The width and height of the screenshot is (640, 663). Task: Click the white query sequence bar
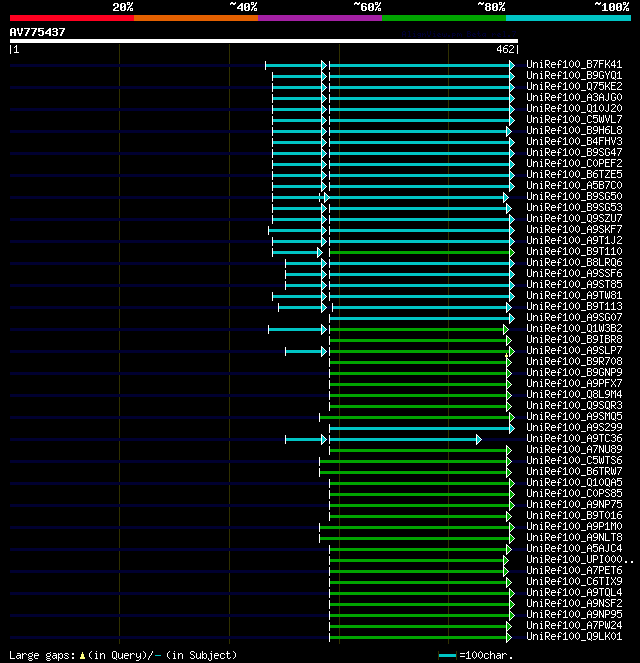(264, 41)
